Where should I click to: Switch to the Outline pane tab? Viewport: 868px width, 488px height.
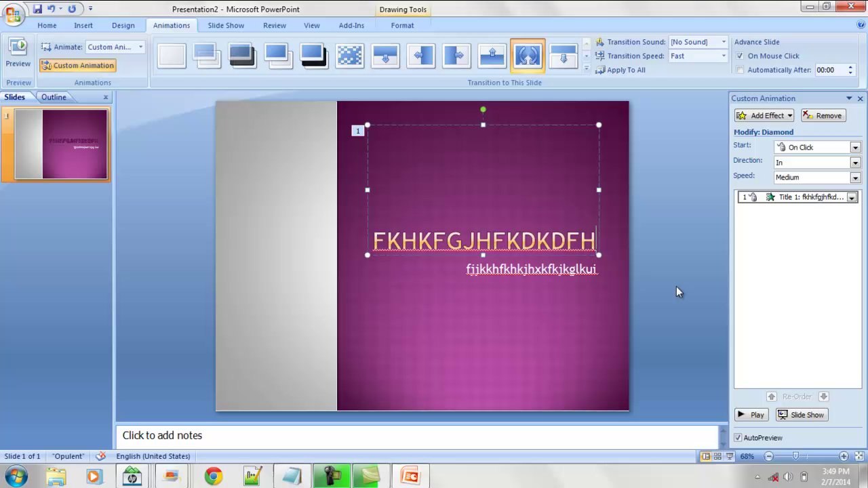tap(54, 97)
